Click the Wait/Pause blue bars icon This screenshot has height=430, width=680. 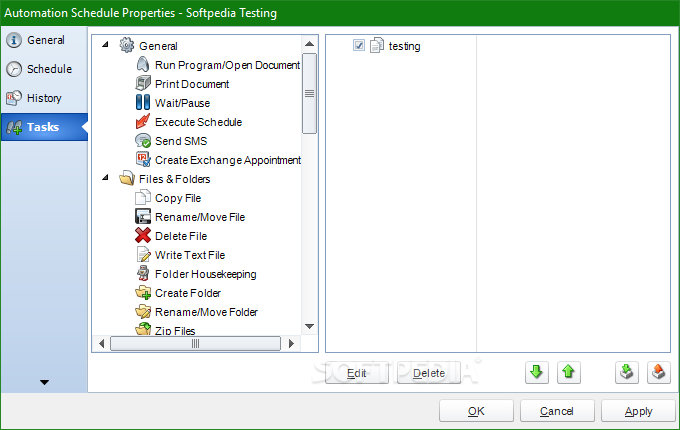(143, 102)
